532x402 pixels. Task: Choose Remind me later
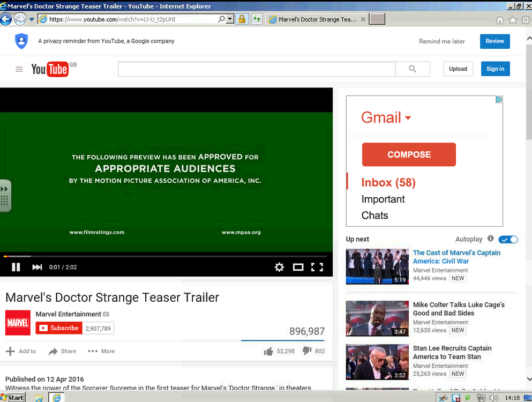pyautogui.click(x=442, y=41)
